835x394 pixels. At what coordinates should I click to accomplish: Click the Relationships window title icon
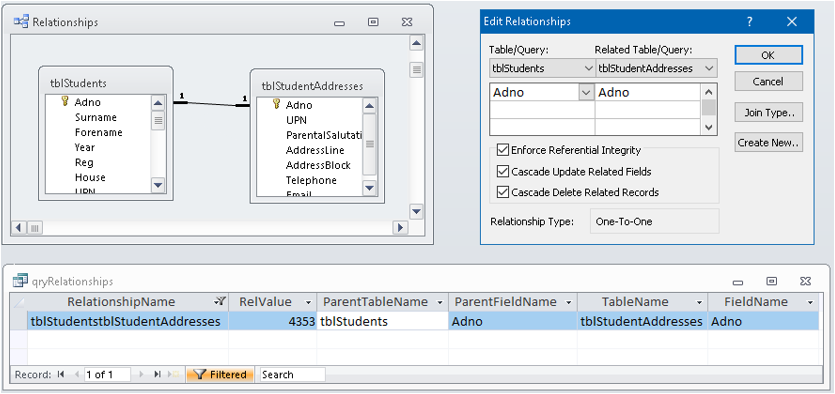[20, 22]
